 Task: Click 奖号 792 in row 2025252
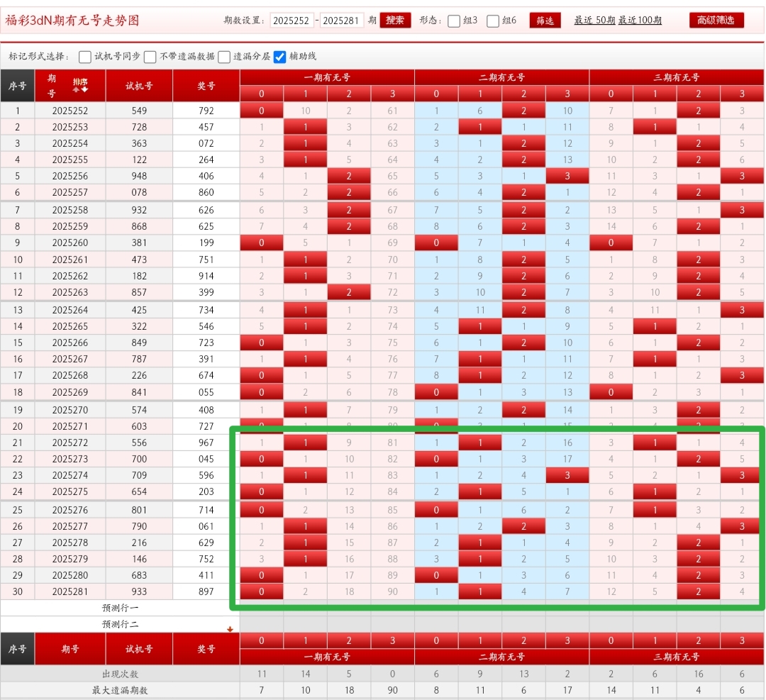point(206,111)
